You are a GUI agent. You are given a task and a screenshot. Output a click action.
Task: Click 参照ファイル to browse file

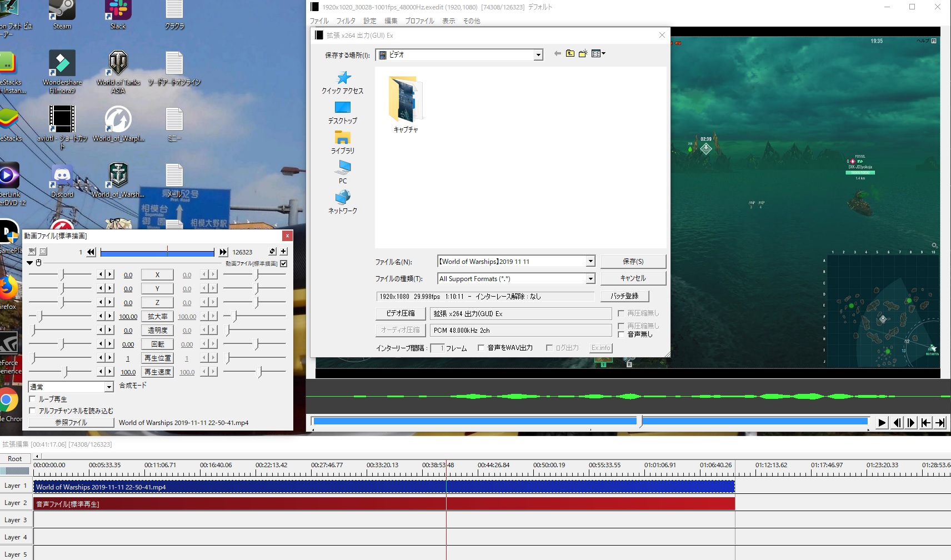click(x=71, y=423)
